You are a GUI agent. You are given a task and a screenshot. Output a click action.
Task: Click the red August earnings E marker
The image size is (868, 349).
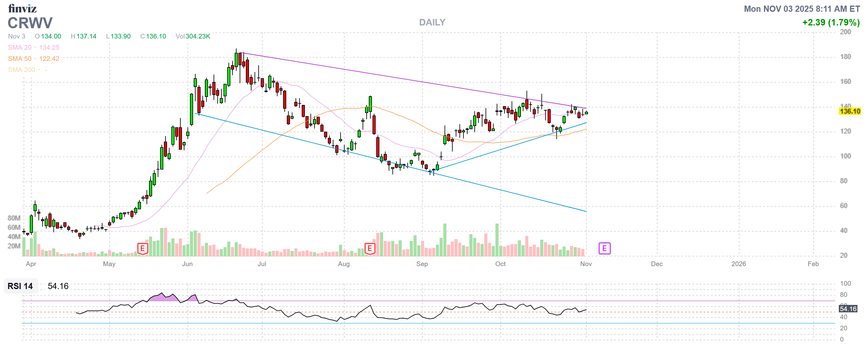pos(370,249)
